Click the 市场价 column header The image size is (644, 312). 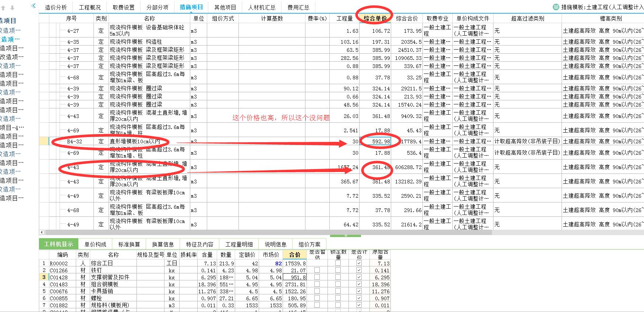pos(271,254)
